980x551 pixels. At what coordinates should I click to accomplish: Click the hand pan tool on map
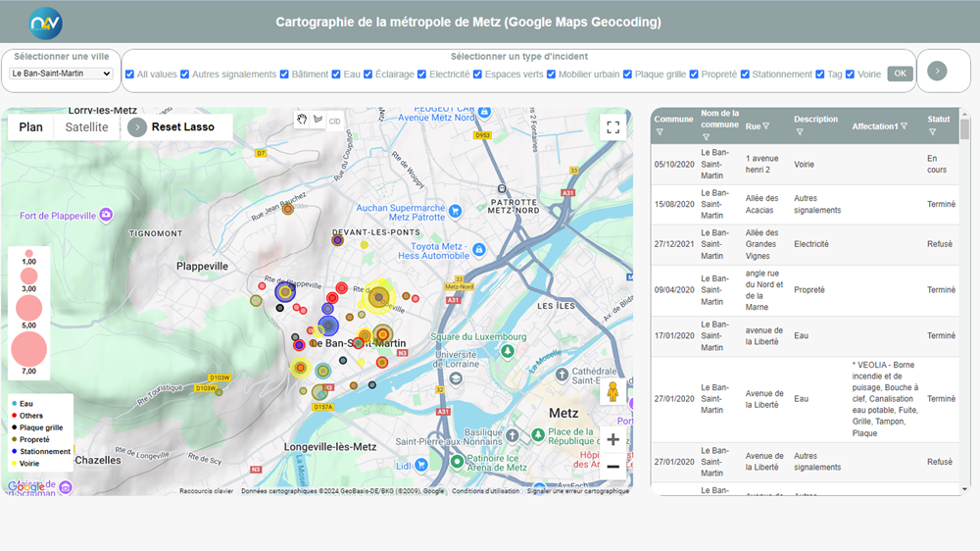tap(303, 120)
